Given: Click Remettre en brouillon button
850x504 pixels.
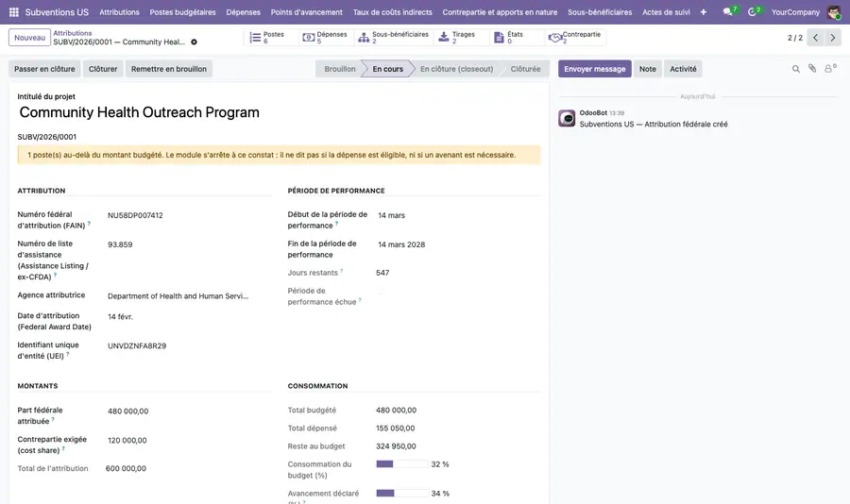Looking at the screenshot, I should (x=169, y=69).
